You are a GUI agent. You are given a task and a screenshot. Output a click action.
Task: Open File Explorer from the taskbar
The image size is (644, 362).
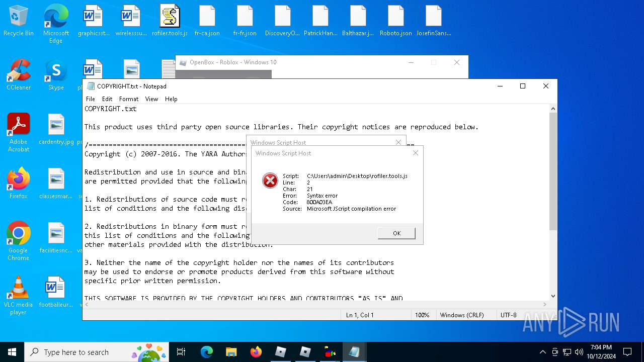point(231,352)
